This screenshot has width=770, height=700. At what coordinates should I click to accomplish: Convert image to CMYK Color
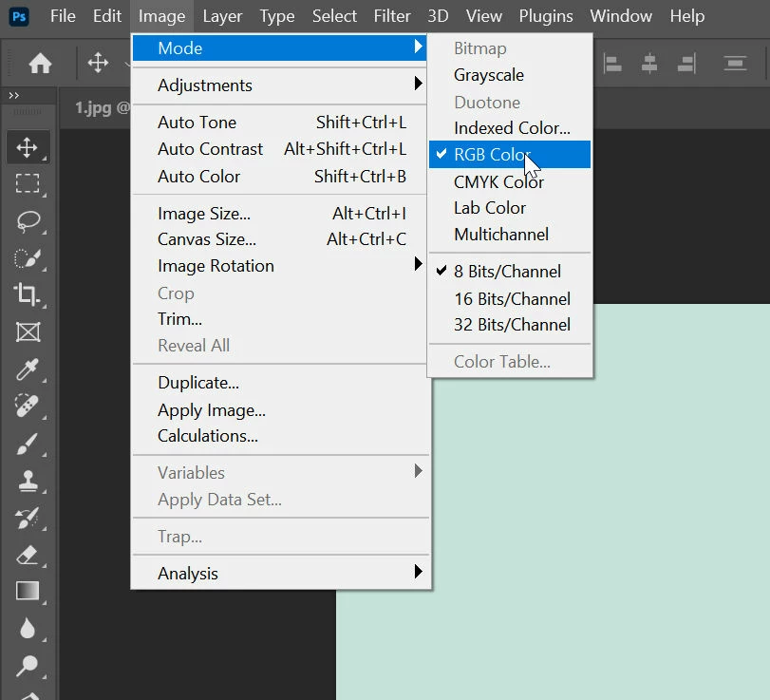pyautogui.click(x=510, y=181)
